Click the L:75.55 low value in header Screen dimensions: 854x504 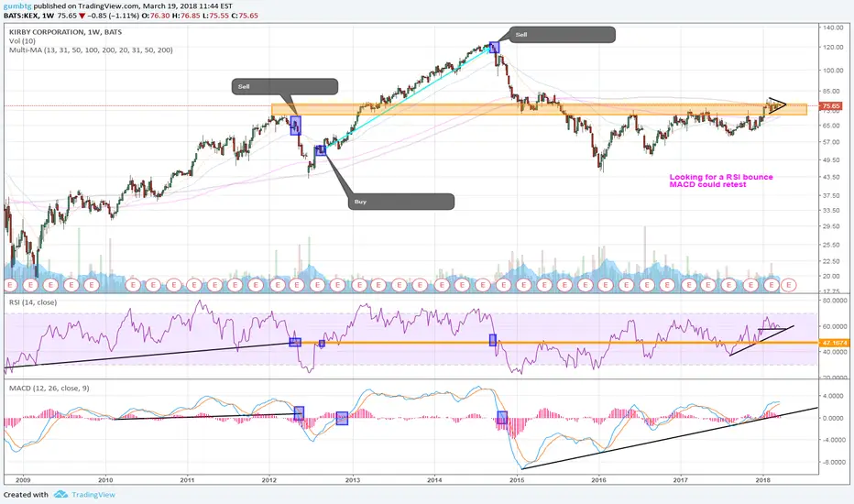(215, 16)
